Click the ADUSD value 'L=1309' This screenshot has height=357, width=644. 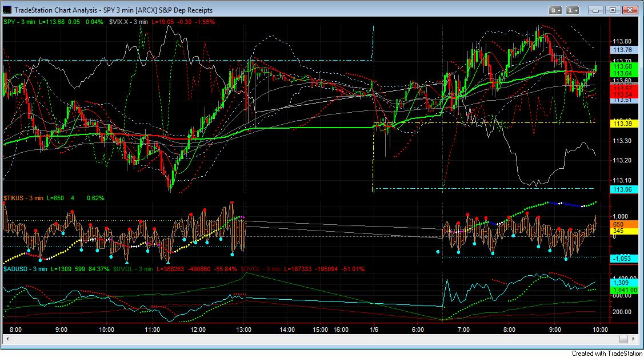point(61,268)
